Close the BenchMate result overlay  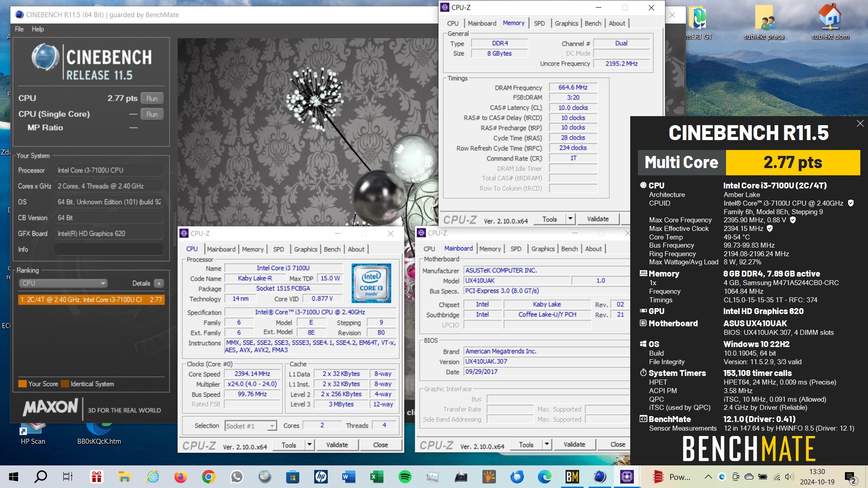coord(860,123)
